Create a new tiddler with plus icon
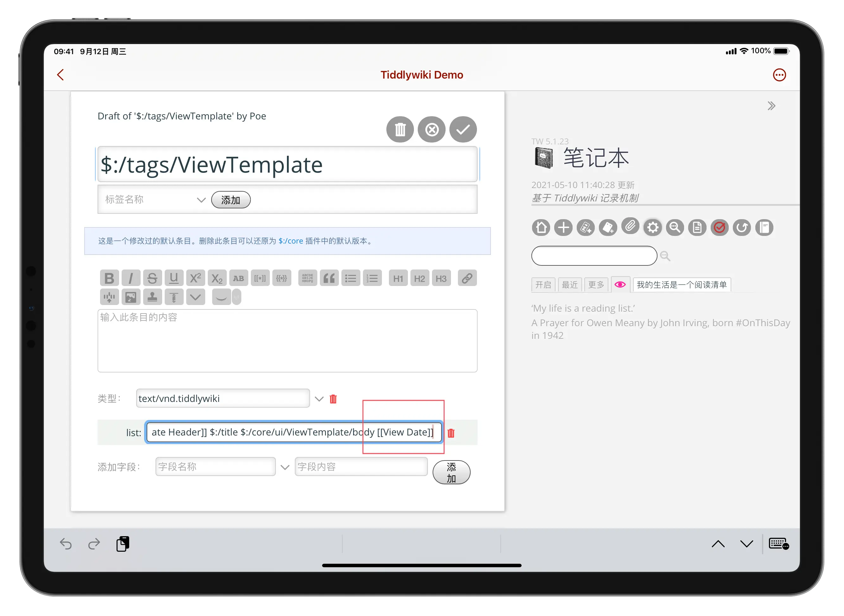The width and height of the screenshot is (844, 616). [563, 227]
